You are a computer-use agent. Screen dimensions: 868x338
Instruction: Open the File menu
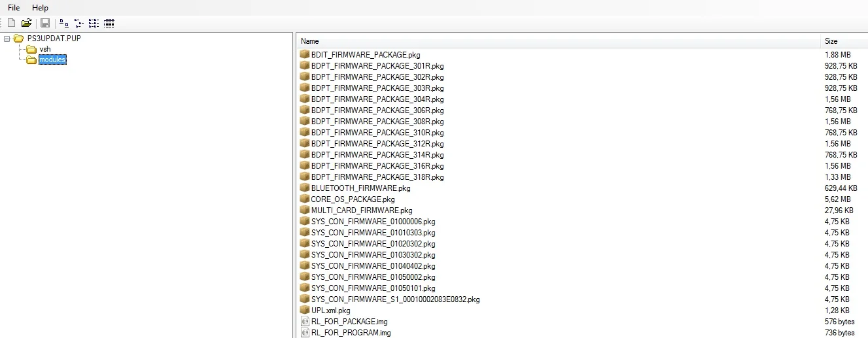point(14,8)
